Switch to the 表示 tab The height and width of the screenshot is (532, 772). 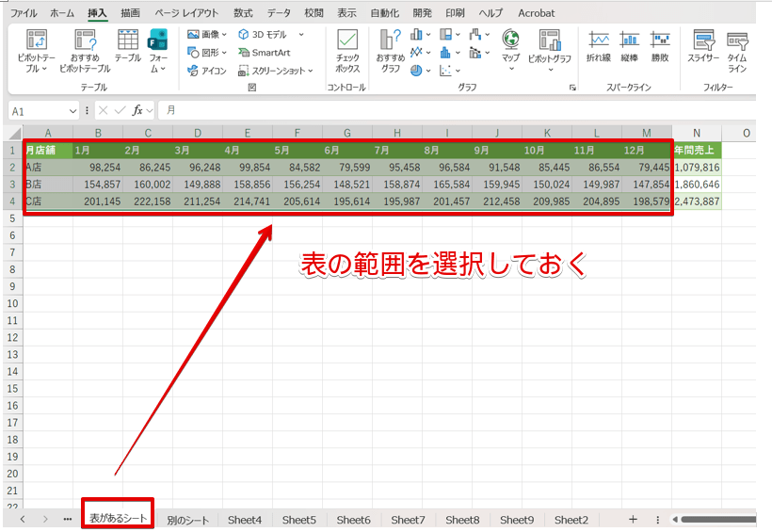[346, 13]
